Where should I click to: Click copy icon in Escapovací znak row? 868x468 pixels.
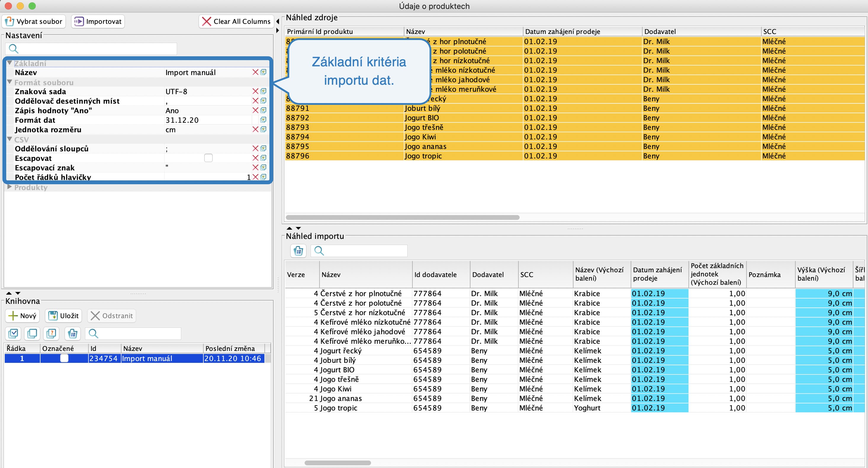(x=263, y=168)
